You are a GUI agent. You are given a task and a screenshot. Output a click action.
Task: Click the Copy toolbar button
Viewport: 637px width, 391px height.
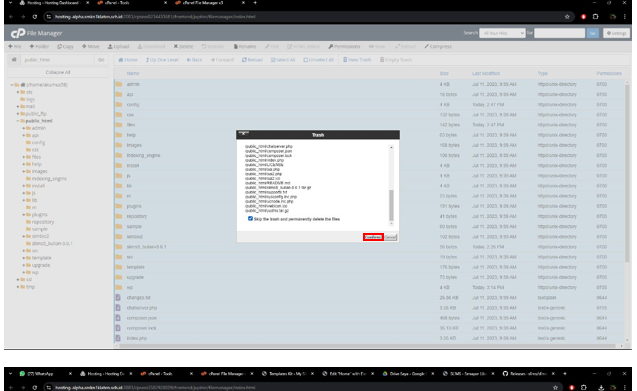[x=65, y=46]
